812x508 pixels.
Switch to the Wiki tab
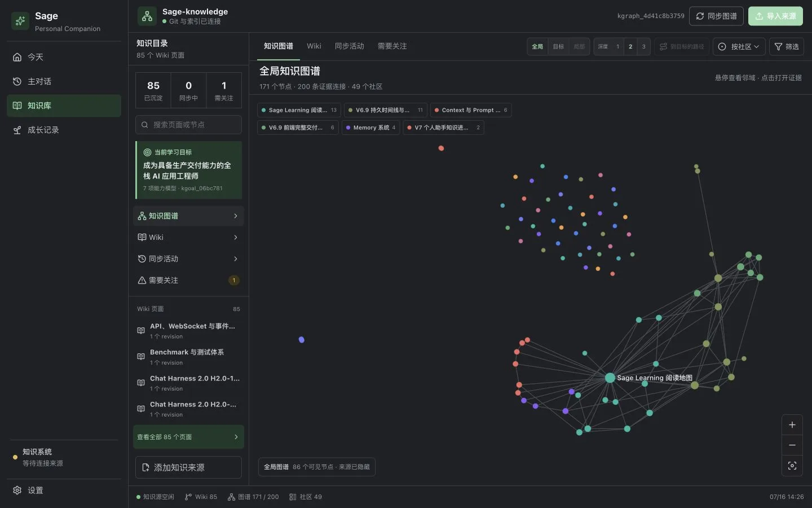point(314,46)
